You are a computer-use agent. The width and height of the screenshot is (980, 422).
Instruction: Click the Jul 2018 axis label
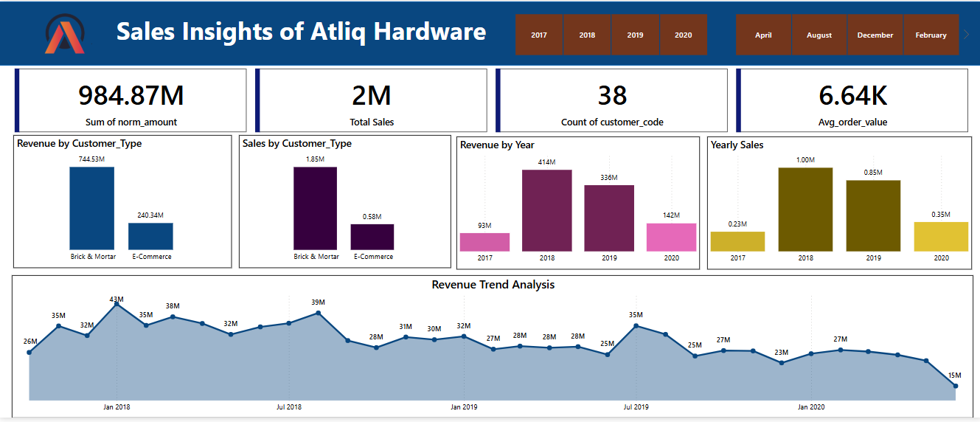[x=289, y=407]
